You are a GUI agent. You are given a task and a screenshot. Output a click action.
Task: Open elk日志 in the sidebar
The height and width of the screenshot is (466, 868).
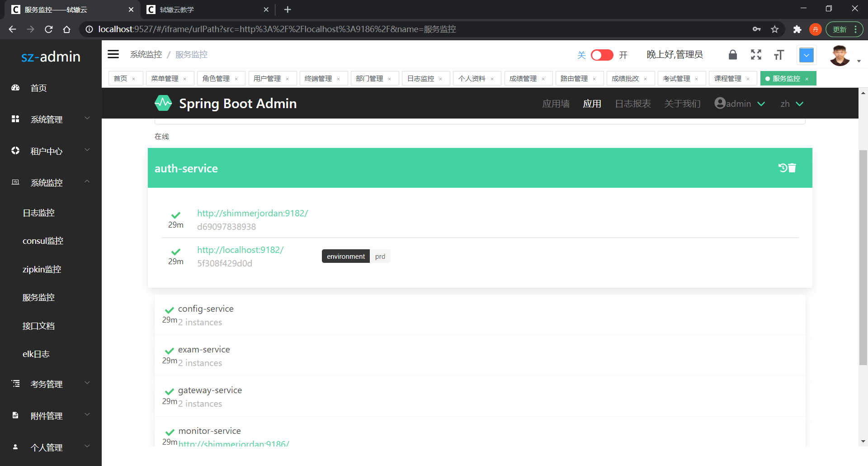click(36, 354)
